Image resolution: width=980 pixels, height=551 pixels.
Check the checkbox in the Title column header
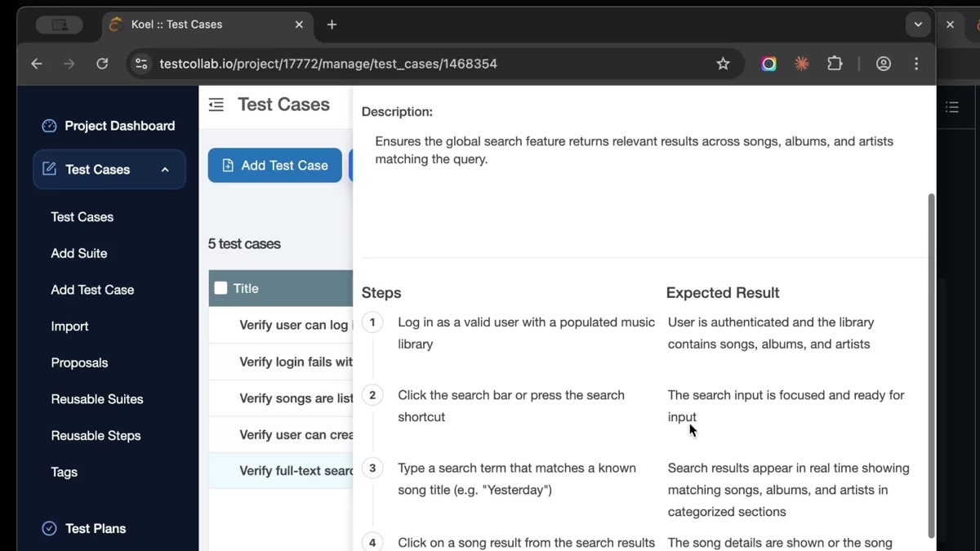point(220,287)
